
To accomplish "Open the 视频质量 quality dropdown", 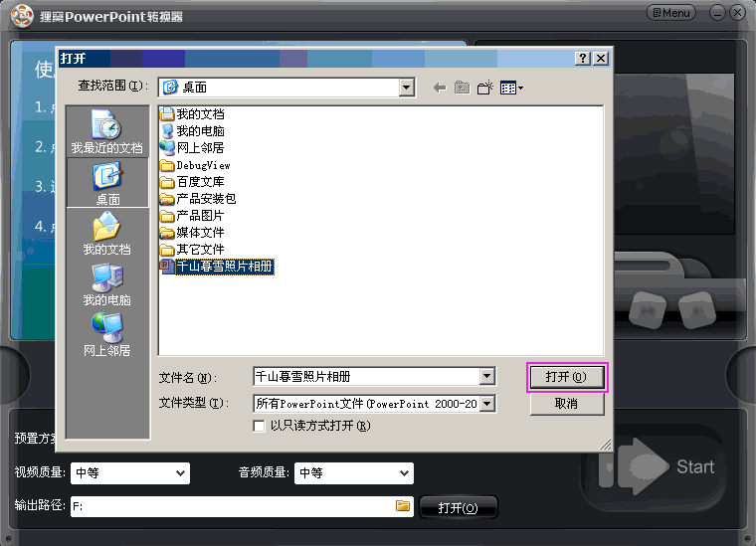I will (x=180, y=473).
